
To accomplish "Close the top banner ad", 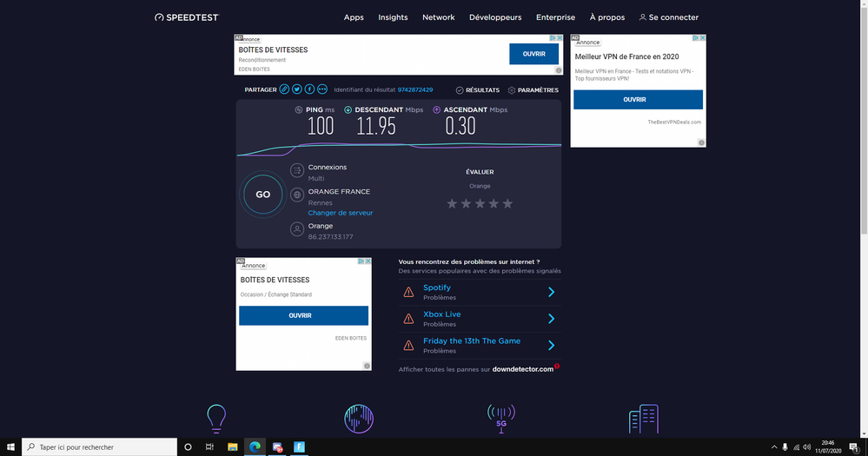I will point(560,38).
